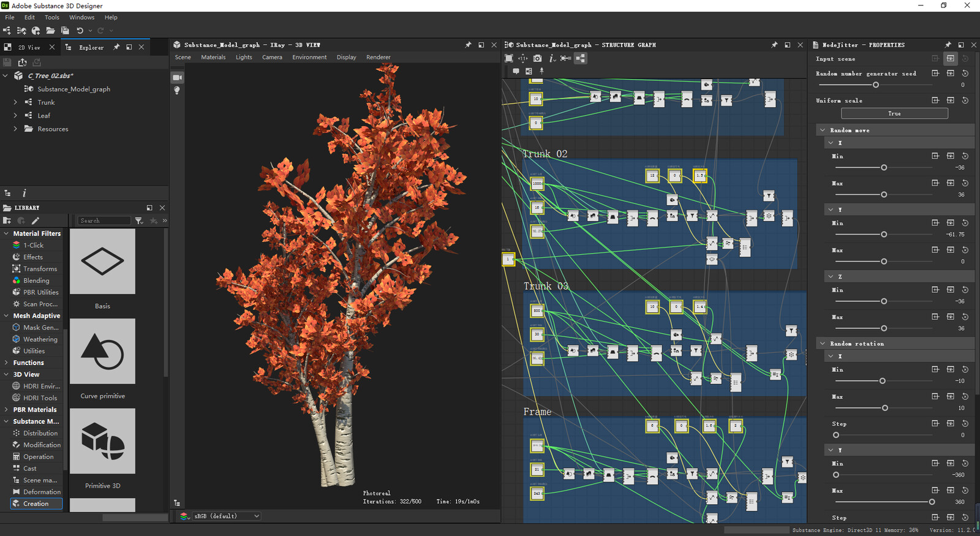
Task: Click the open package folder icon in main toolbar
Action: [50, 31]
